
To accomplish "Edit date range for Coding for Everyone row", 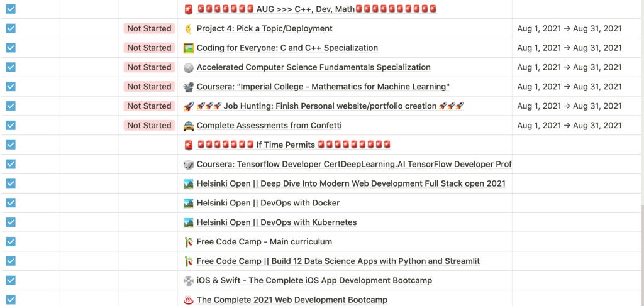I will [x=569, y=48].
